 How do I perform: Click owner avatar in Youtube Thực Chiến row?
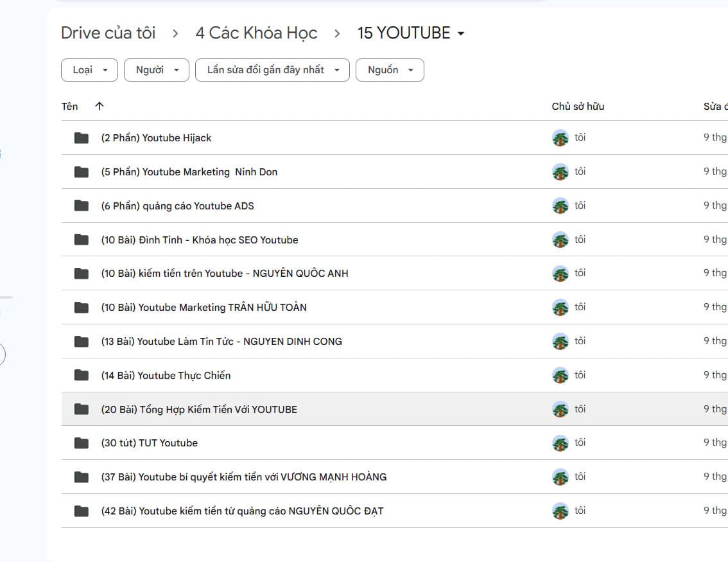[560, 375]
